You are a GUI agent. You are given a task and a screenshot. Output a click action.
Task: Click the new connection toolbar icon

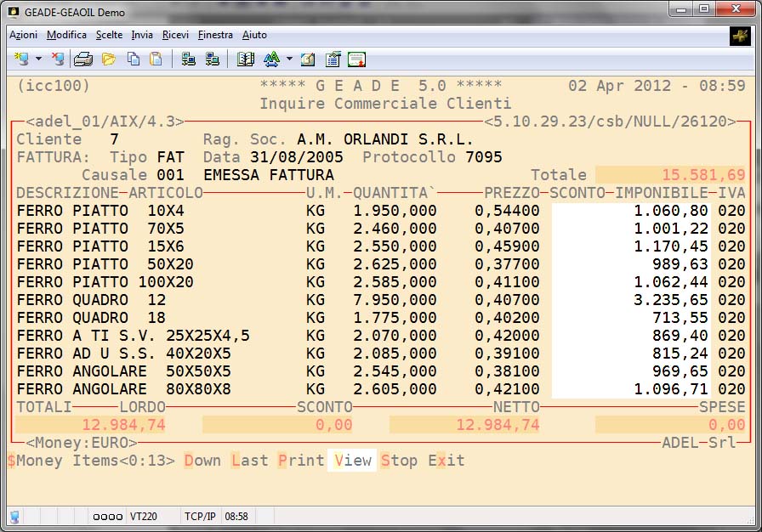tap(20, 59)
